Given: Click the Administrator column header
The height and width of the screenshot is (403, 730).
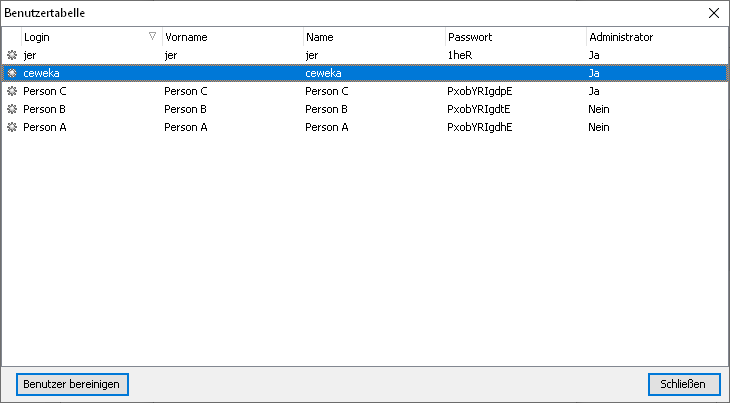Looking at the screenshot, I should click(x=620, y=37).
